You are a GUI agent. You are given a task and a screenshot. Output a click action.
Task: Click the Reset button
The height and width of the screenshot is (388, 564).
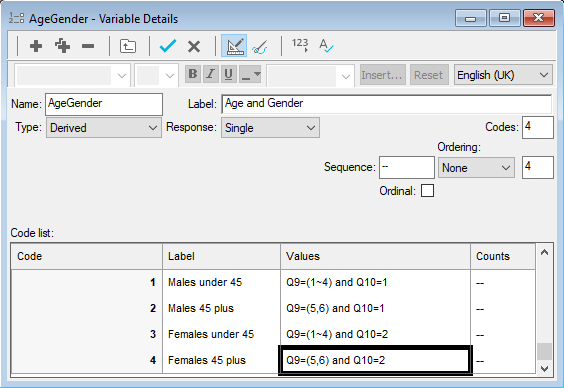pos(429,75)
